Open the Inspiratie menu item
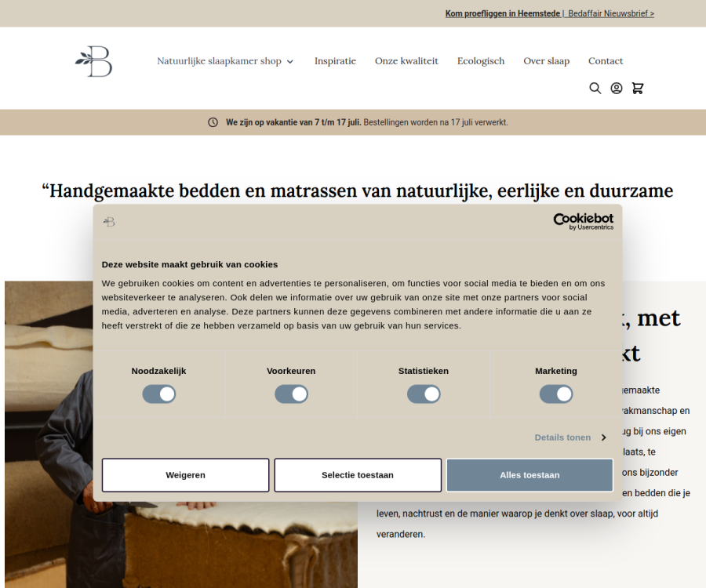The width and height of the screenshot is (706, 588). pyautogui.click(x=335, y=61)
